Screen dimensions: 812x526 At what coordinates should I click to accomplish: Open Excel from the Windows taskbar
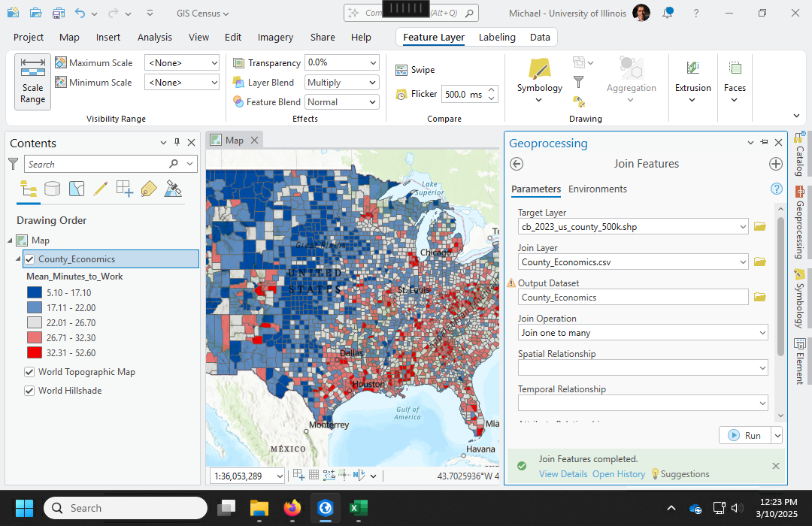click(x=359, y=509)
